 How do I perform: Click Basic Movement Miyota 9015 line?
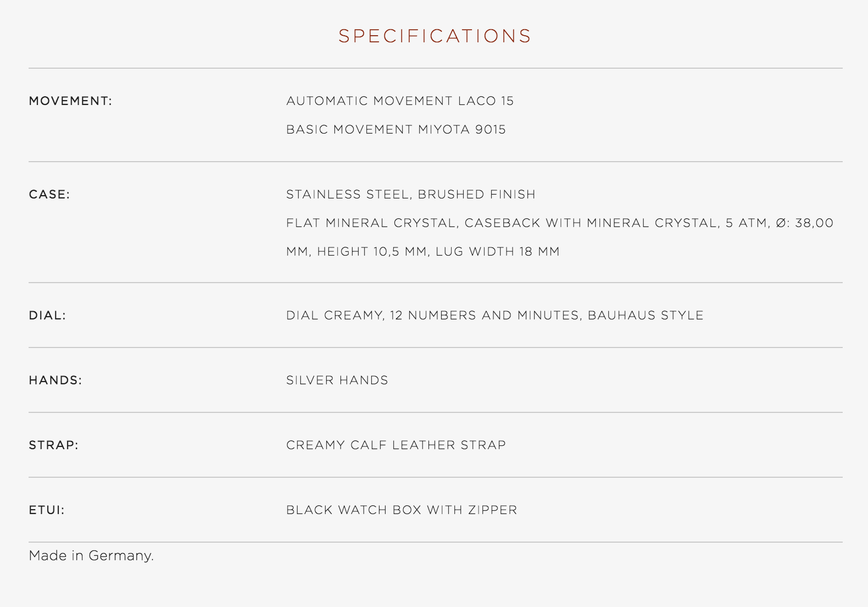[x=396, y=130]
